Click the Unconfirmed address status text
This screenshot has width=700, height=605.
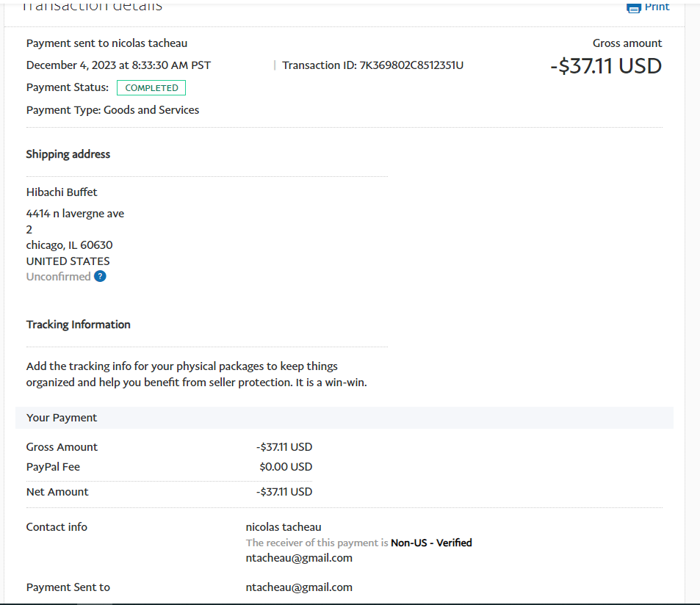point(58,277)
